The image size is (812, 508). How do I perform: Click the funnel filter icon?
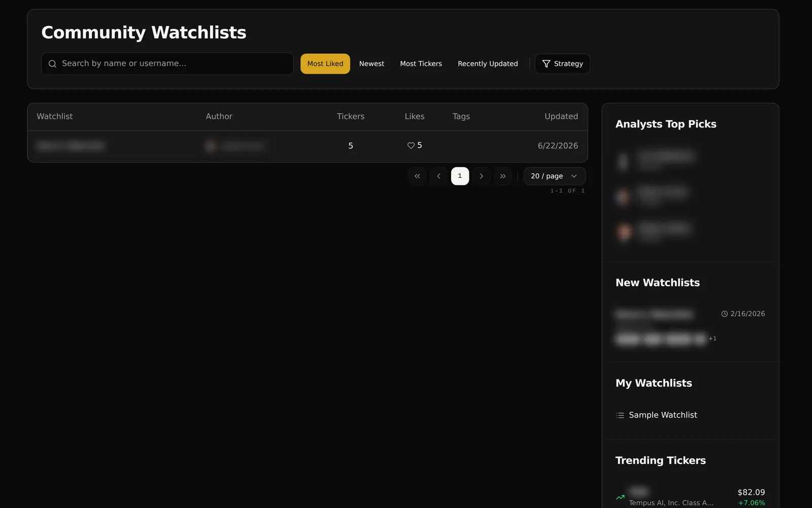coord(546,64)
